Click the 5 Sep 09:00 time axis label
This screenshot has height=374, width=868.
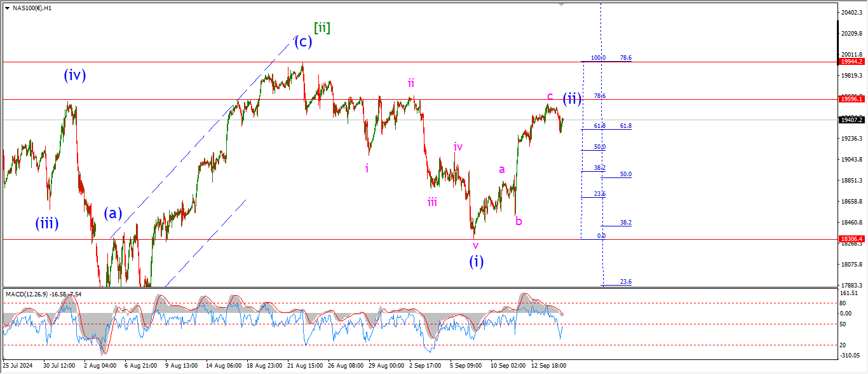pyautogui.click(x=465, y=366)
